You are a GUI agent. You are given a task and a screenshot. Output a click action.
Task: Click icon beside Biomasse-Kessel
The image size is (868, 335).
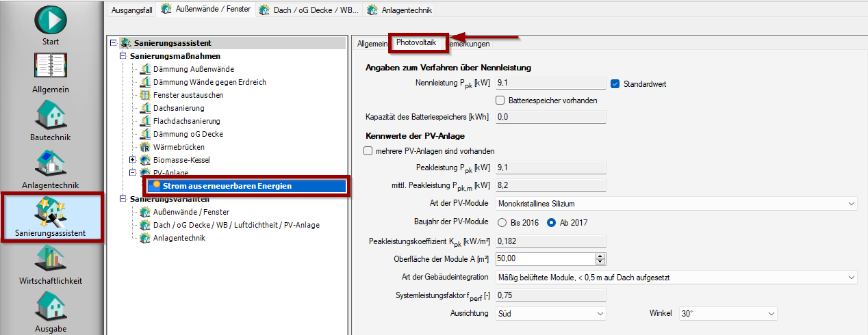[144, 160]
